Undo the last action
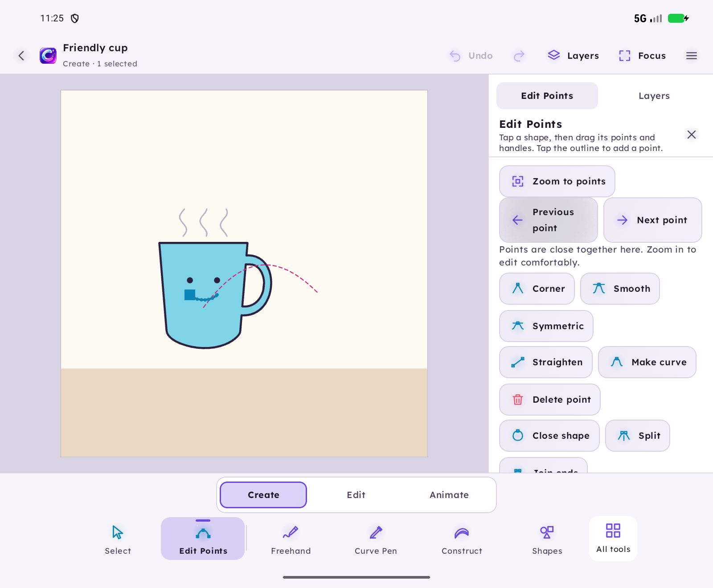The width and height of the screenshot is (713, 588). (471, 56)
